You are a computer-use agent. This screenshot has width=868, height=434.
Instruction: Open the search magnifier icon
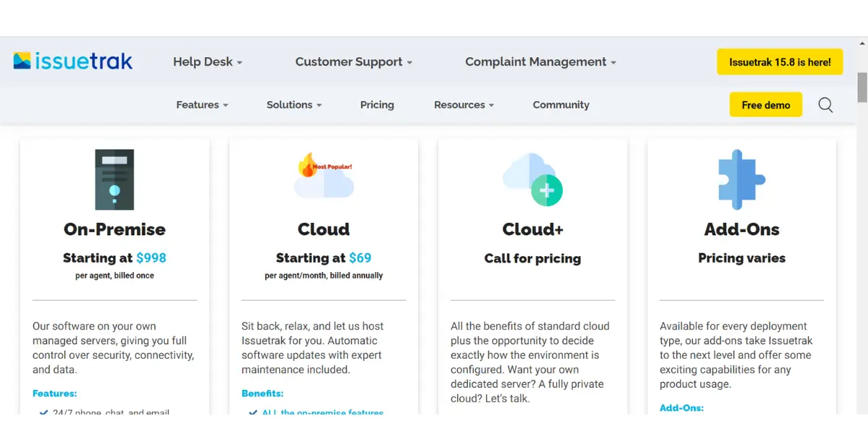pos(825,105)
